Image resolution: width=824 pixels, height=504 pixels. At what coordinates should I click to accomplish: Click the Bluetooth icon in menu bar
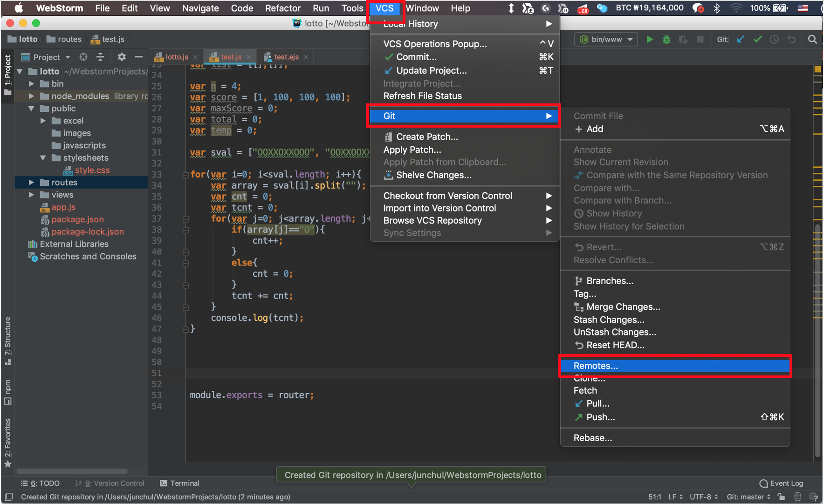pos(717,8)
